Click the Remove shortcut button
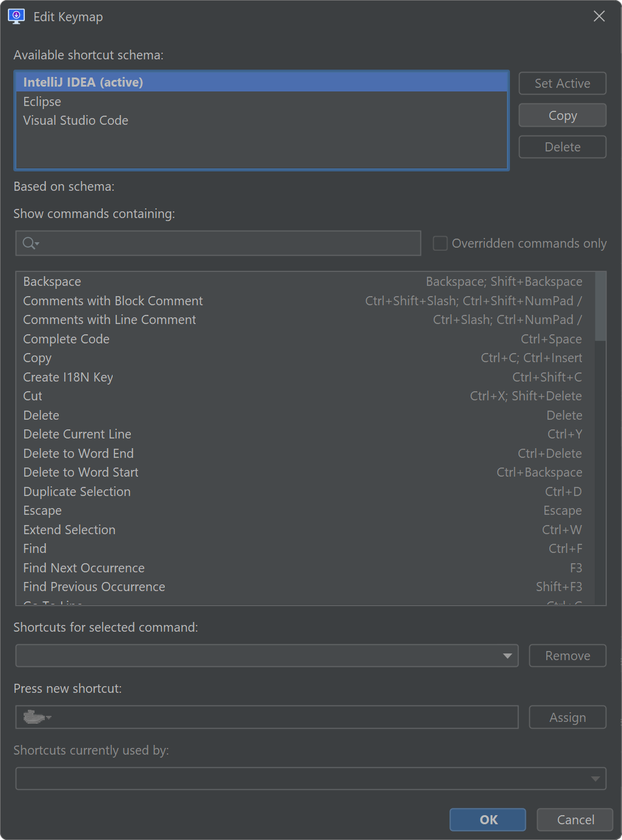 point(567,656)
